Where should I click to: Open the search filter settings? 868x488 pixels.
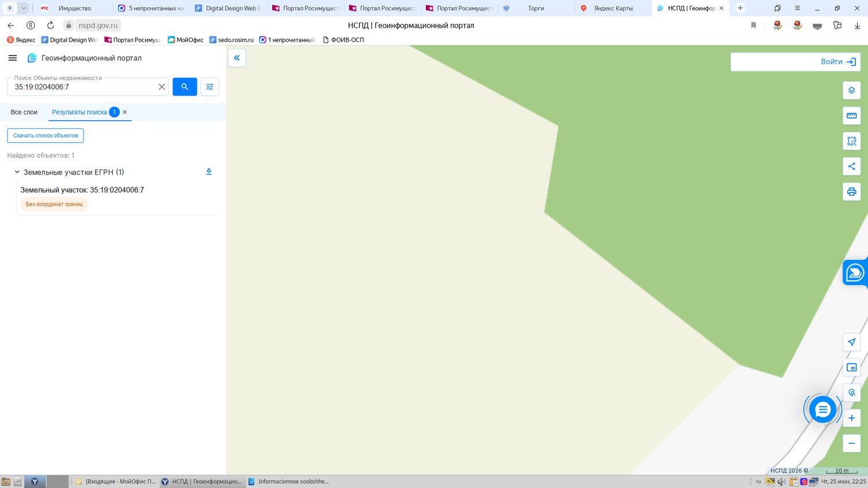pyautogui.click(x=209, y=87)
